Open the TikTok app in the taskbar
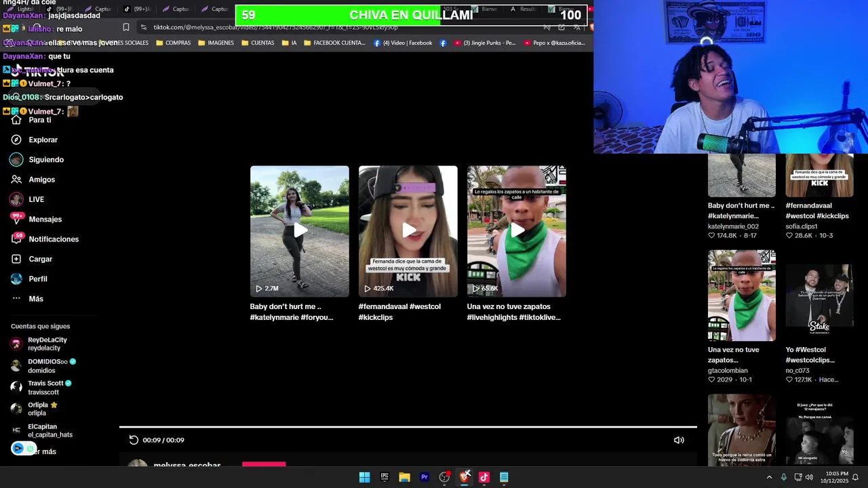Image resolution: width=868 pixels, height=488 pixels. point(484,477)
